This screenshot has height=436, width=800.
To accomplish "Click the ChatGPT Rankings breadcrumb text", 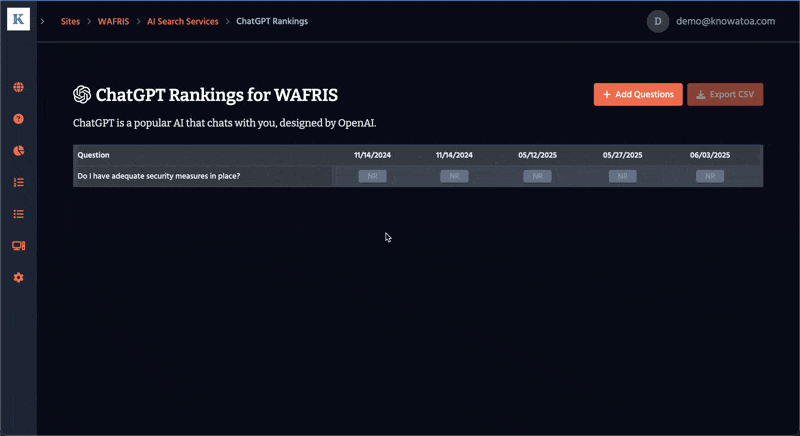I will coord(272,21).
